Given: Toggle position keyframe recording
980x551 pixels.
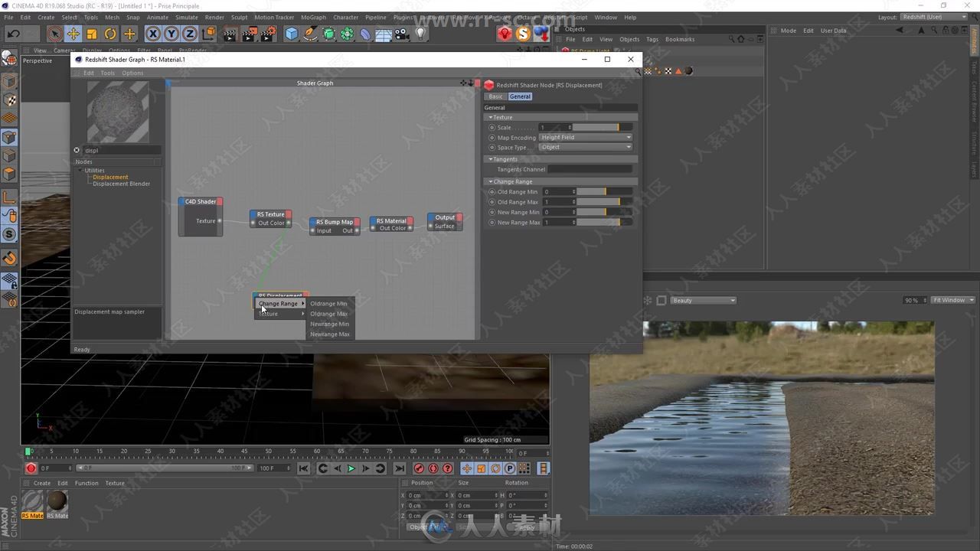Looking at the screenshot, I should [x=467, y=468].
